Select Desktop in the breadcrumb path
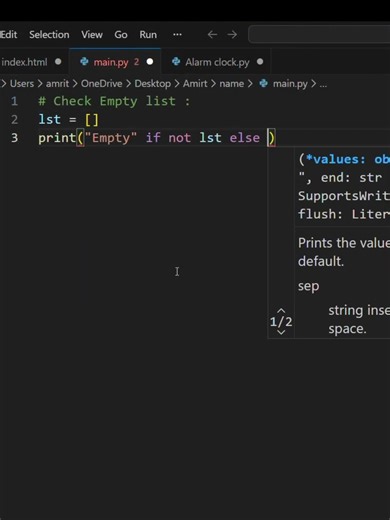Screen dimensions: 390x520 pyautogui.click(x=153, y=83)
